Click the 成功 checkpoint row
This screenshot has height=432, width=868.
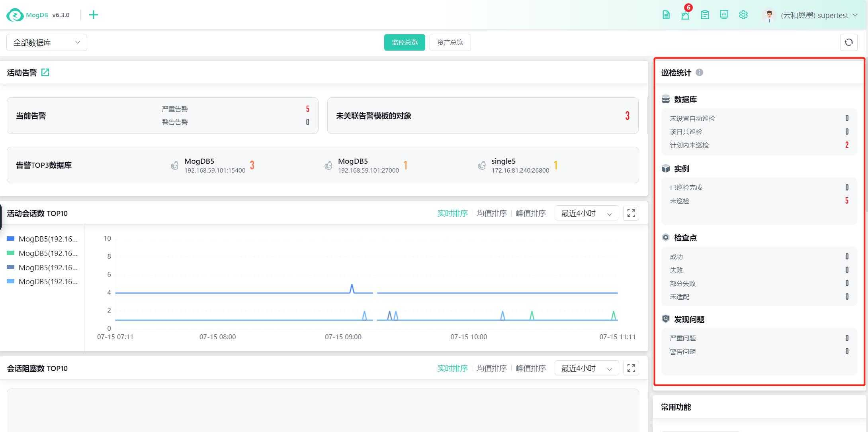click(759, 257)
